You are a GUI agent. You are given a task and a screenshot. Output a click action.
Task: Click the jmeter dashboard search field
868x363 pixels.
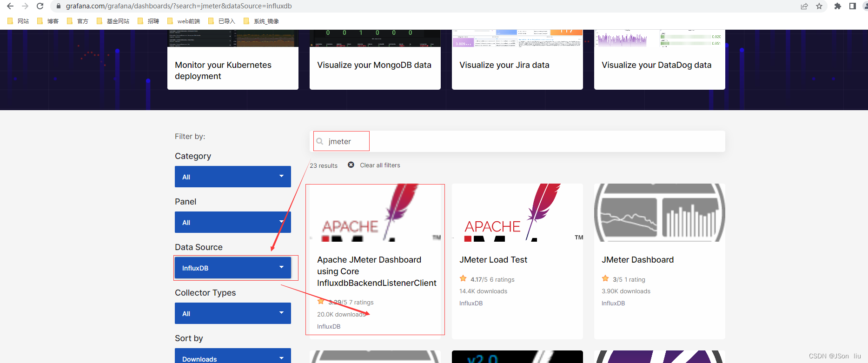[x=517, y=141]
